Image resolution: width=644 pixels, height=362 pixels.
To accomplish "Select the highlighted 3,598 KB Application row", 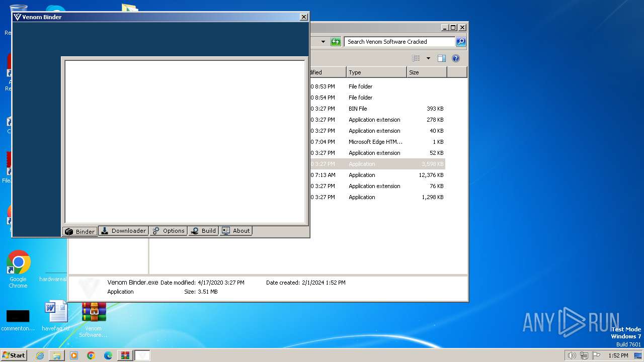I will coord(377,164).
